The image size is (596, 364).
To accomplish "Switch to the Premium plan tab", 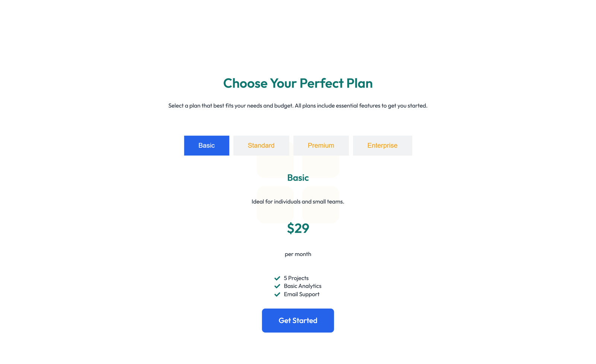I will pos(321,145).
